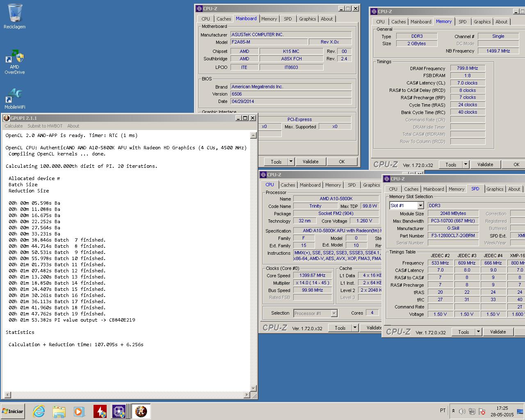Select the SPD tab in the Mainboard CPU-Z window
The height and width of the screenshot is (420, 525).
click(x=288, y=19)
